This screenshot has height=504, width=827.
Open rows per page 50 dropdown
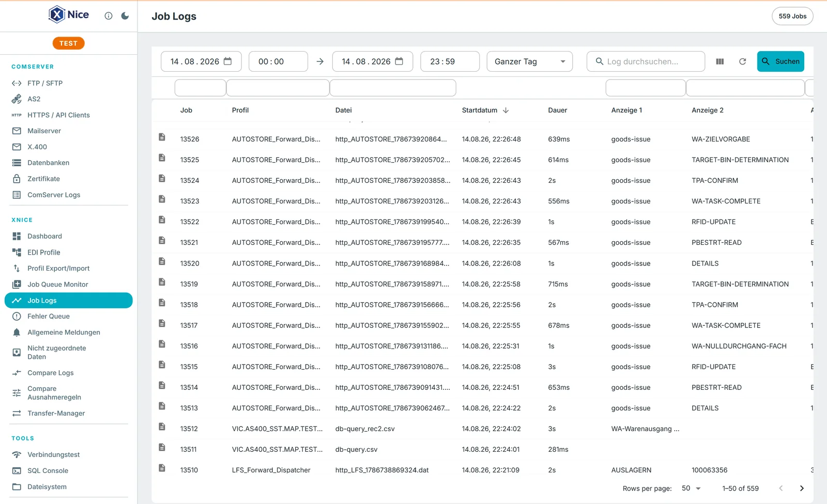tap(691, 489)
